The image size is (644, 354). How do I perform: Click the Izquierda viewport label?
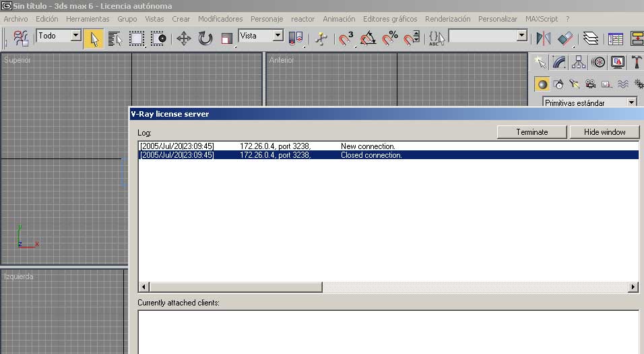point(18,276)
